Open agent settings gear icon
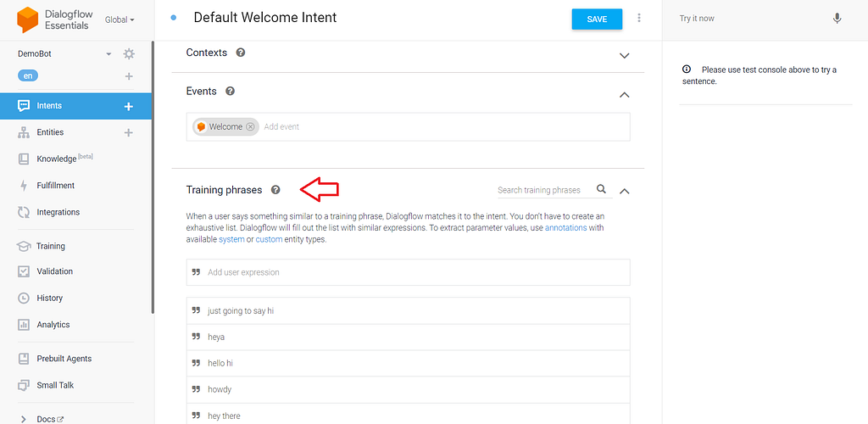This screenshot has width=868, height=424. (x=129, y=53)
